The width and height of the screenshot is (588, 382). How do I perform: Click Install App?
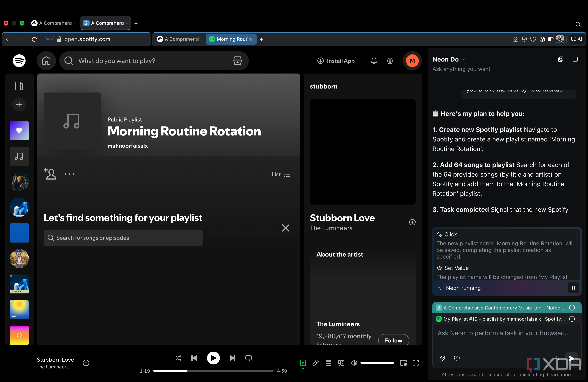336,61
